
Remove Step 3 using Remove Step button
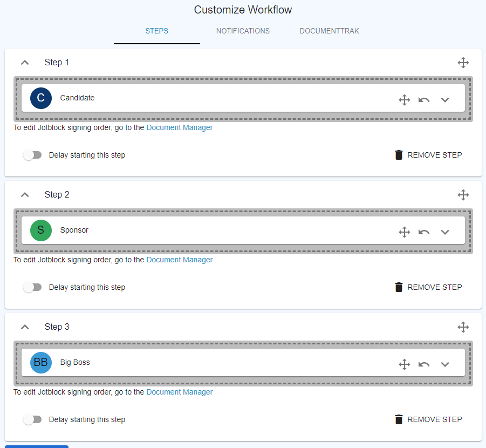click(x=428, y=419)
